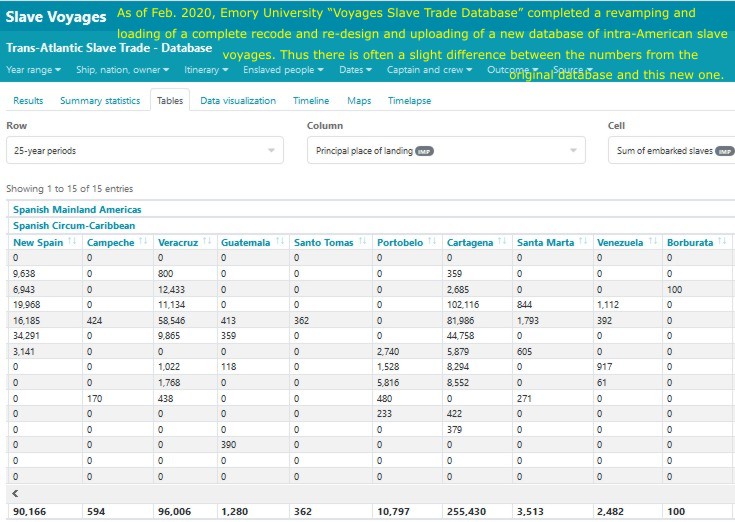The width and height of the screenshot is (735, 522).
Task: Click sort arrows in Campeche header
Action: [146, 242]
